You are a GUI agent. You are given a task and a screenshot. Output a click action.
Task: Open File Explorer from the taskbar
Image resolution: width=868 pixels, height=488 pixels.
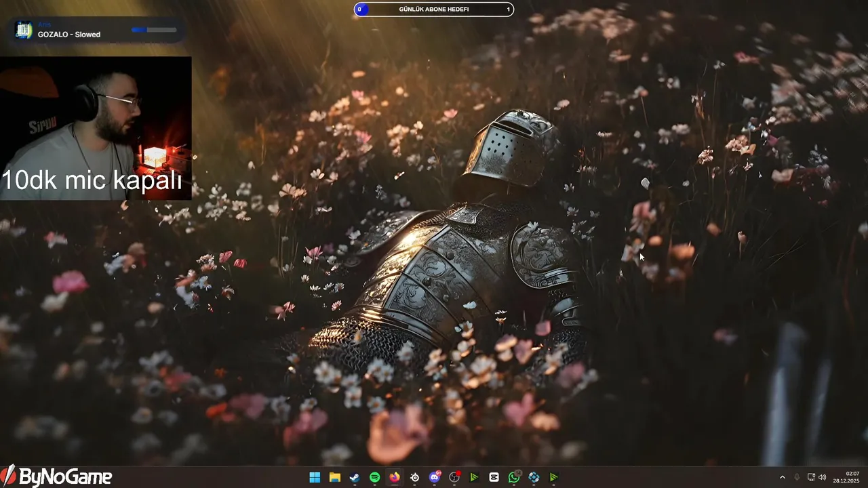pos(335,477)
